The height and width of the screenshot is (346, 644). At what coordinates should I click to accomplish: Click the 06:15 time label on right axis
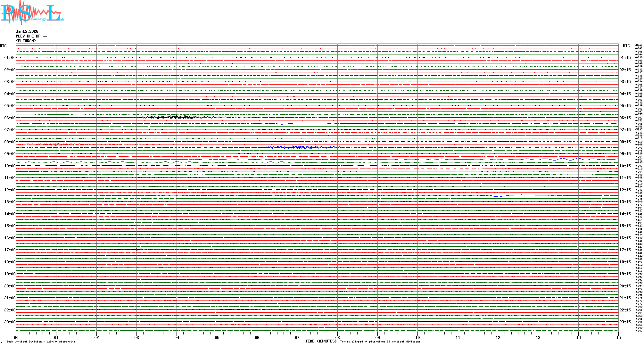(x=625, y=118)
